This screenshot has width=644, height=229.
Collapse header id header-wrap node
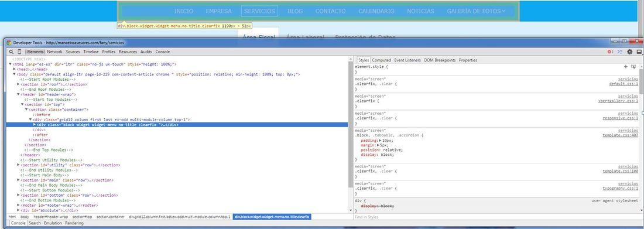click(19, 94)
